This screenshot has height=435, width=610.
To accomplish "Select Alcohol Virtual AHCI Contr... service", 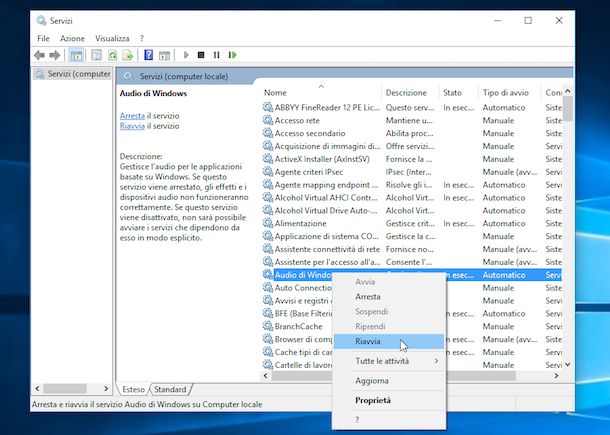I will coord(412,197).
